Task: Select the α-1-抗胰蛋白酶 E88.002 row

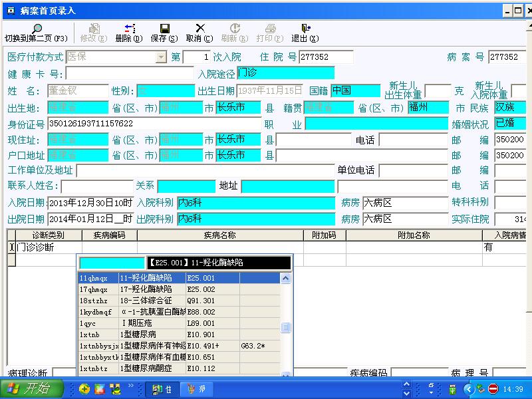Action: pyautogui.click(x=179, y=312)
